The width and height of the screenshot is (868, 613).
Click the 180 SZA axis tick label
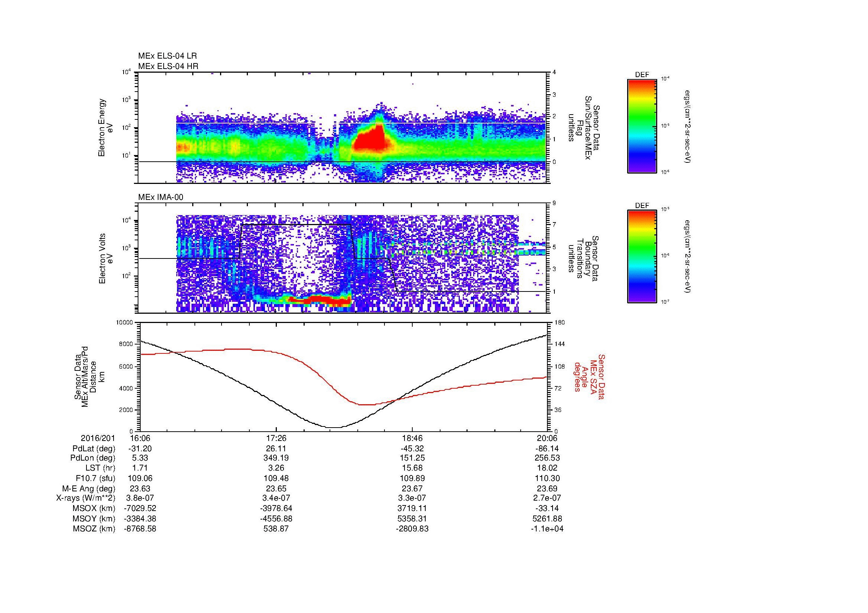(560, 323)
